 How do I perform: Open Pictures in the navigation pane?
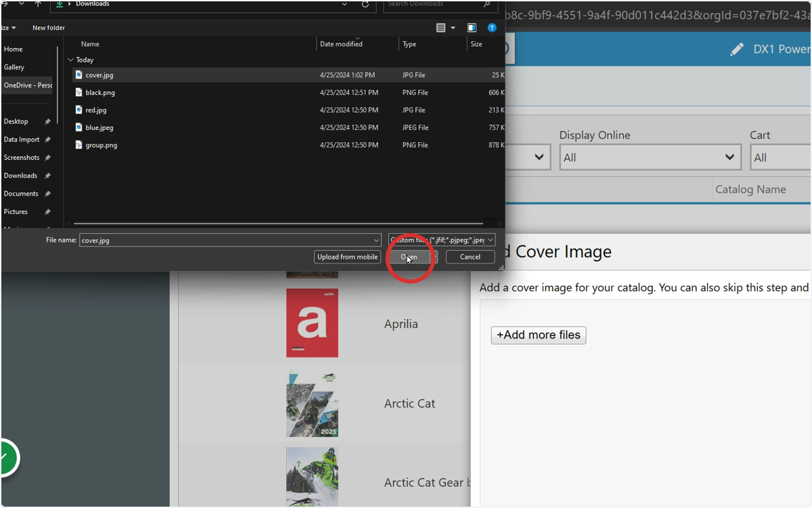tap(16, 212)
